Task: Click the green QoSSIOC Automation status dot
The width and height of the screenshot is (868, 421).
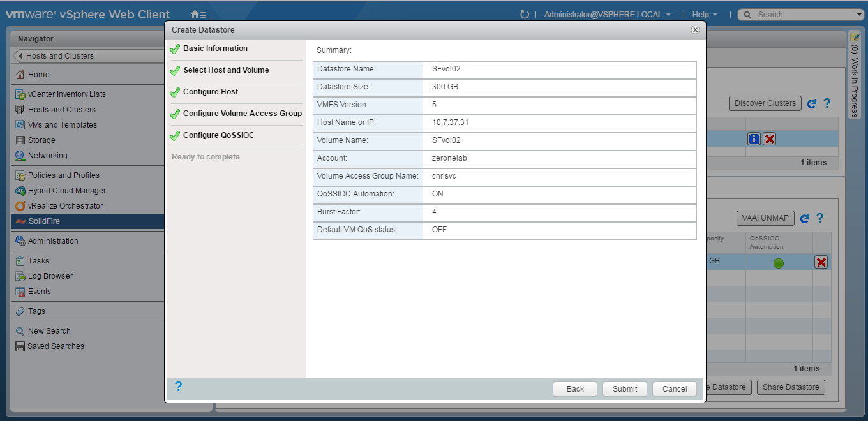Action: 779,263
